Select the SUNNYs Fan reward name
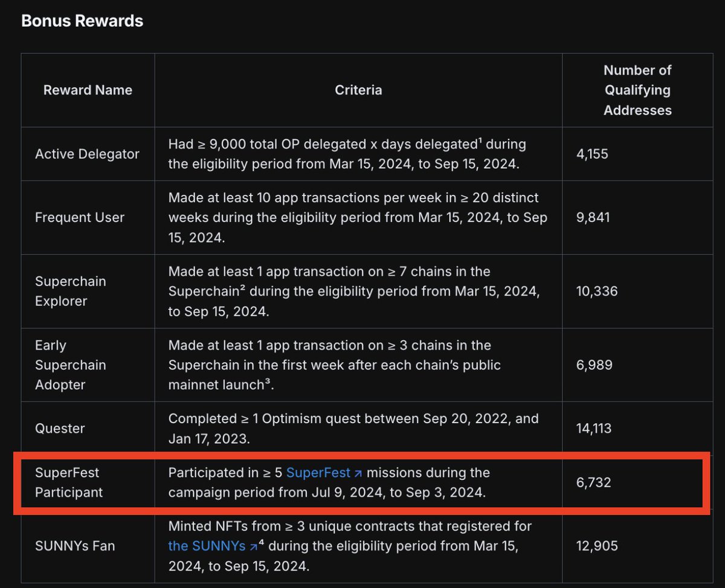Viewport: 725px width, 588px height. 75,546
